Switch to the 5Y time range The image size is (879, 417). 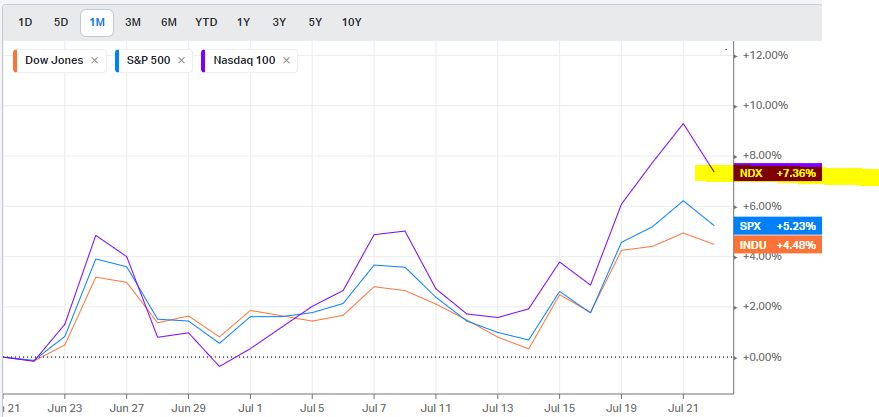(x=315, y=22)
